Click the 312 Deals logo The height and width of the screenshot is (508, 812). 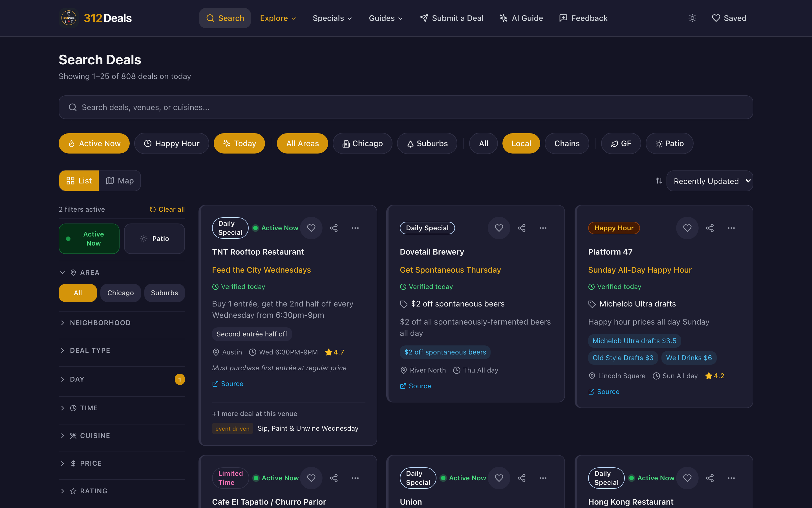coord(95,18)
